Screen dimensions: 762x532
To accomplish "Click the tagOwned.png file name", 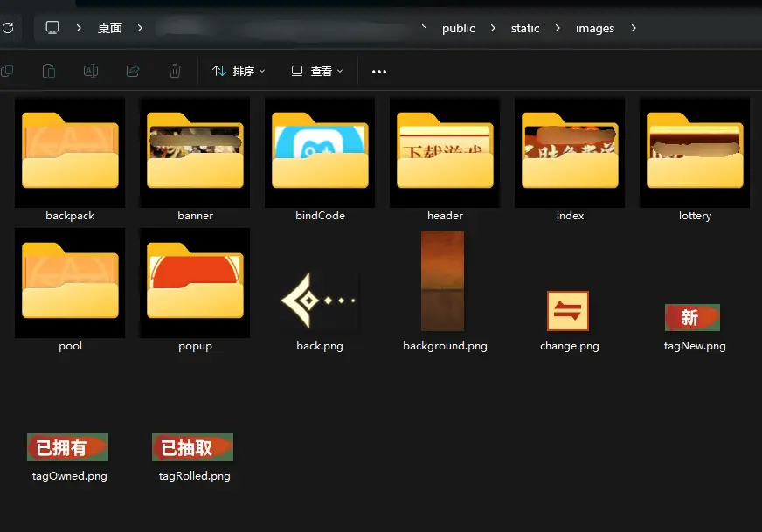I will pos(70,476).
